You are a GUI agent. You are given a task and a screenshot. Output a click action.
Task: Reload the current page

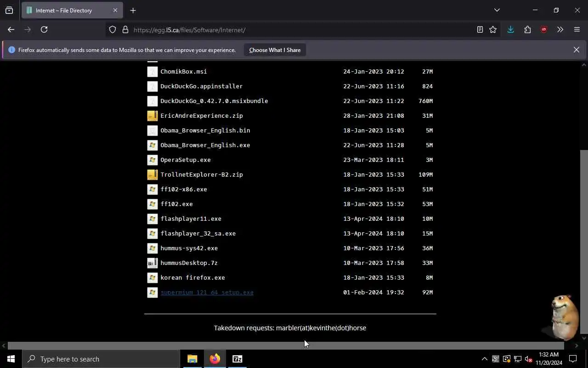click(x=44, y=29)
